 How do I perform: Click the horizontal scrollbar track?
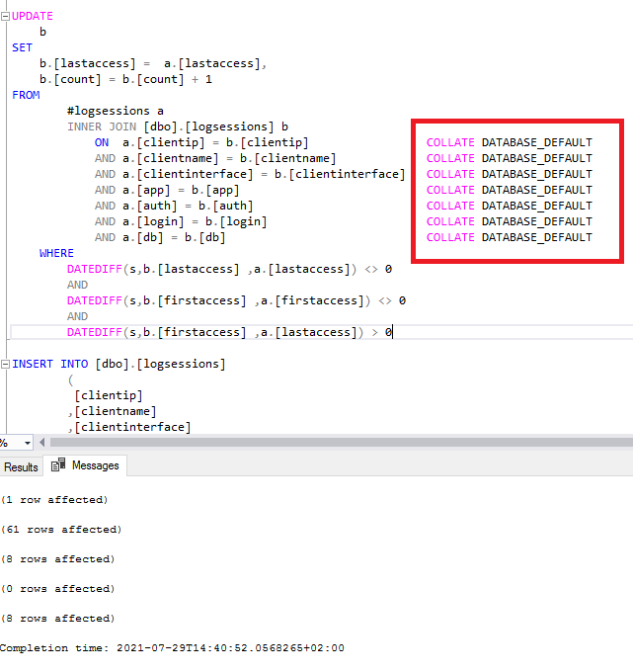(x=342, y=443)
